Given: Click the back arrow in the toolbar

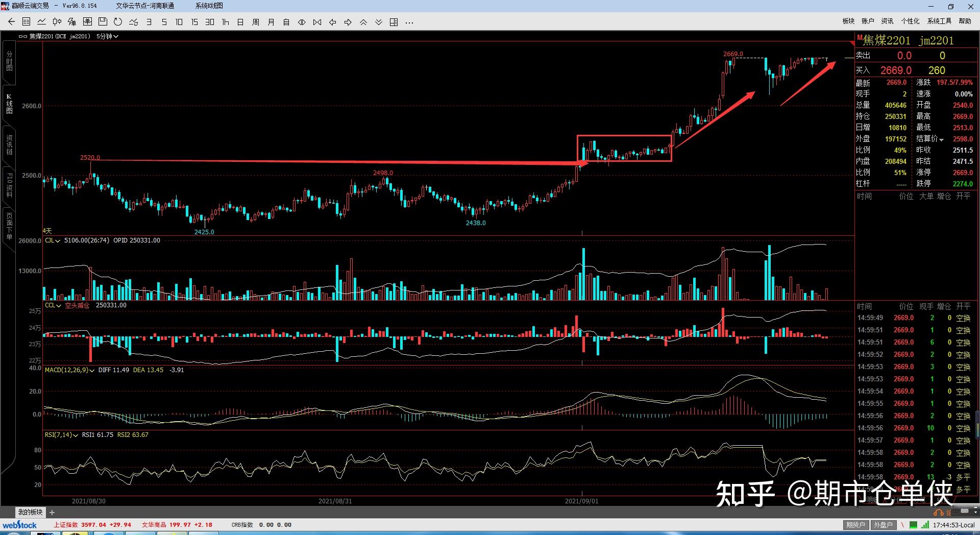Looking at the screenshot, I should click(11, 22).
